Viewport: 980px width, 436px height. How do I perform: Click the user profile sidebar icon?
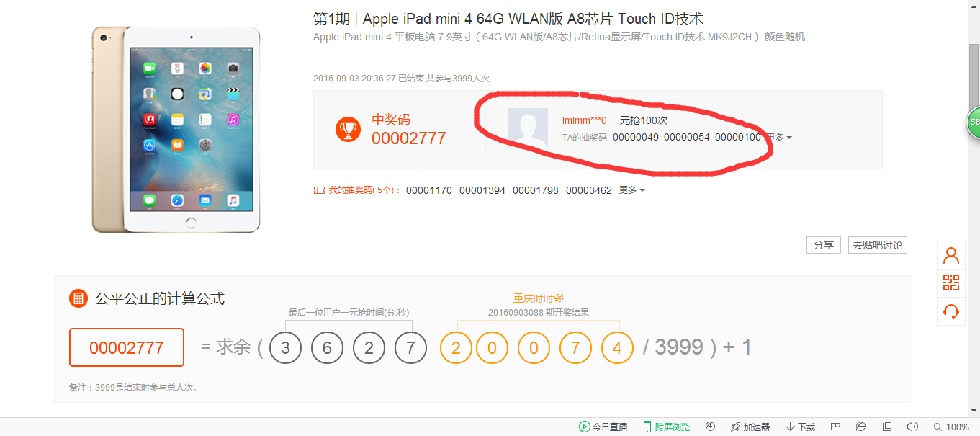pos(951,255)
